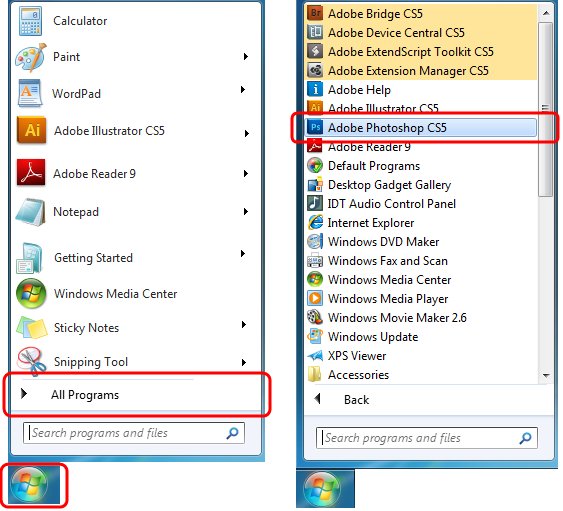Choose the Adobe Help entry
Viewport: 563px width, 511px height.
[x=421, y=89]
